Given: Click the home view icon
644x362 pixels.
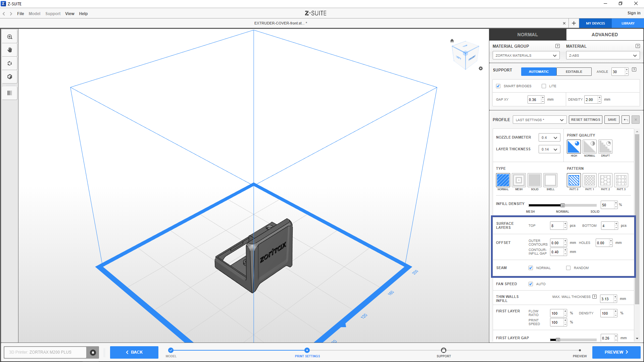Looking at the screenshot, I should click(x=452, y=41).
